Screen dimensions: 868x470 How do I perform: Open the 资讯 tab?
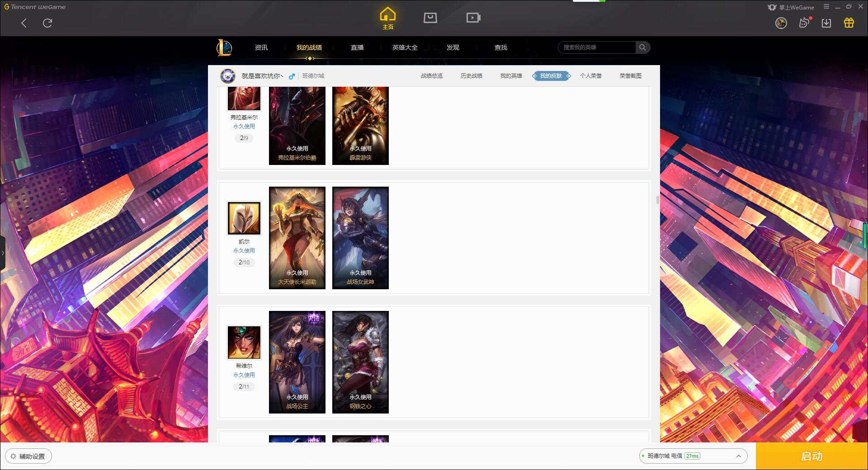[x=261, y=47]
